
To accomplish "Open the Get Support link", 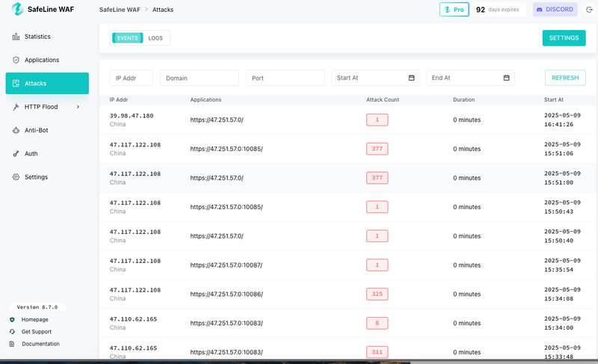I will click(x=36, y=332).
